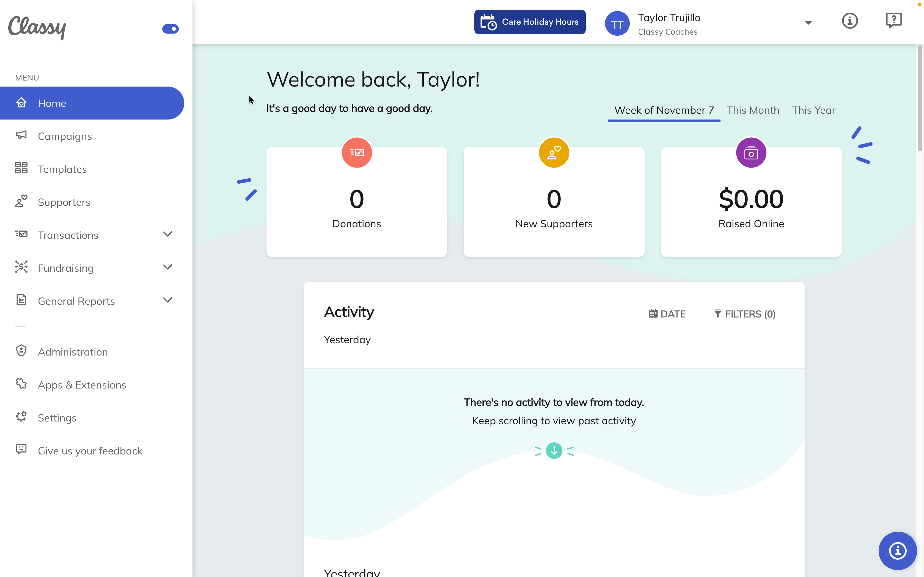Click the New Supporters icon
This screenshot has height=577, width=924.
pos(554,152)
